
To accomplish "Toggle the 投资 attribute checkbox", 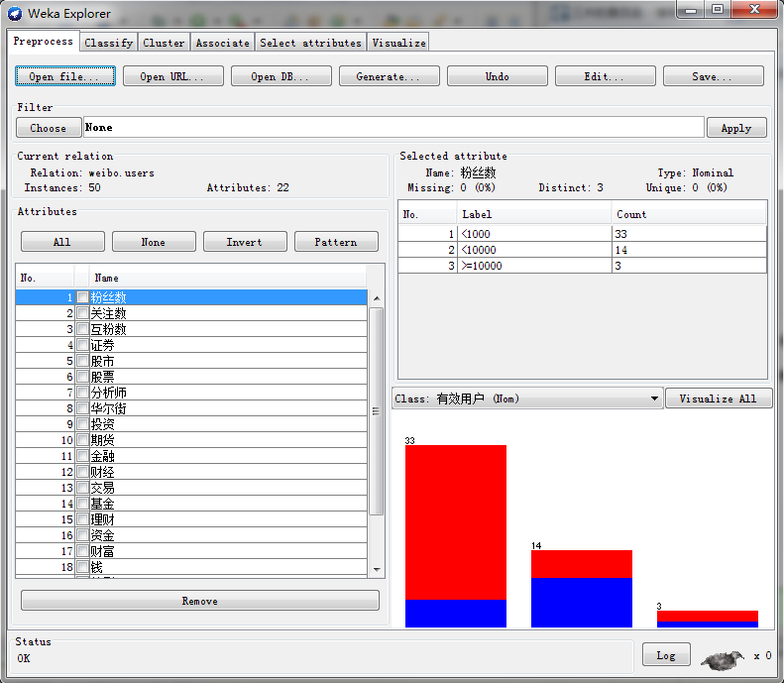I will coord(82,424).
